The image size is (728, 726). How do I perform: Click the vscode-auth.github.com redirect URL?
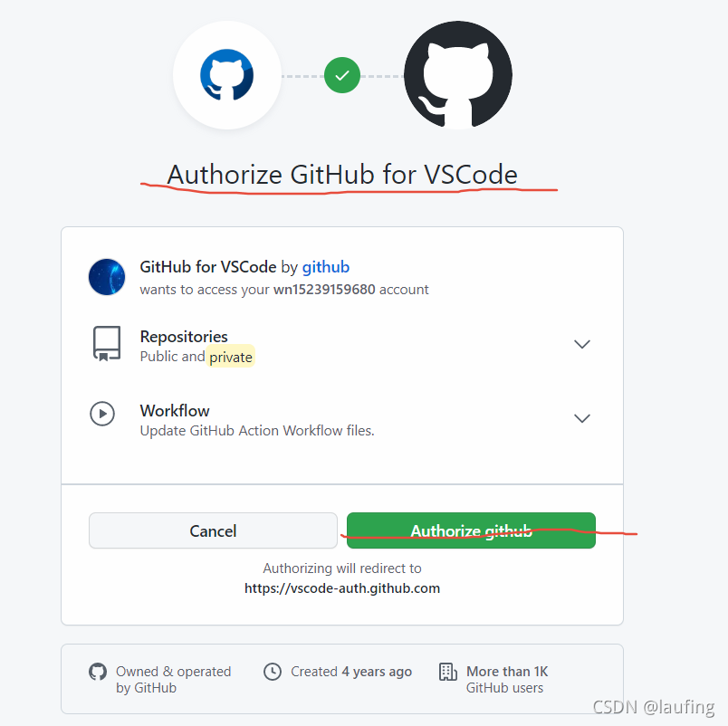(342, 588)
